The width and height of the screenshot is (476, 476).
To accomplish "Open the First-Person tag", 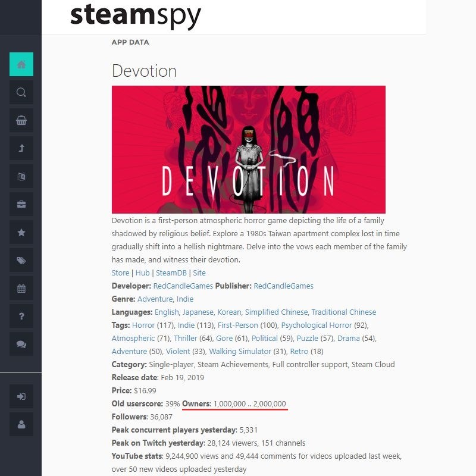I will [x=237, y=325].
